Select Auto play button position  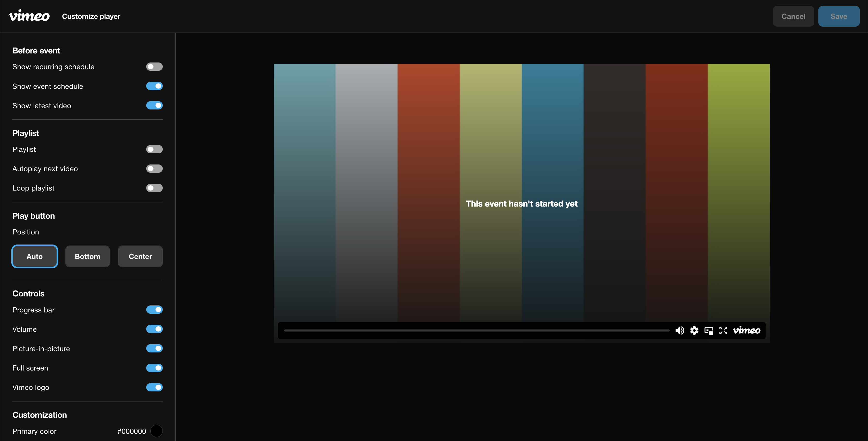[x=35, y=256]
